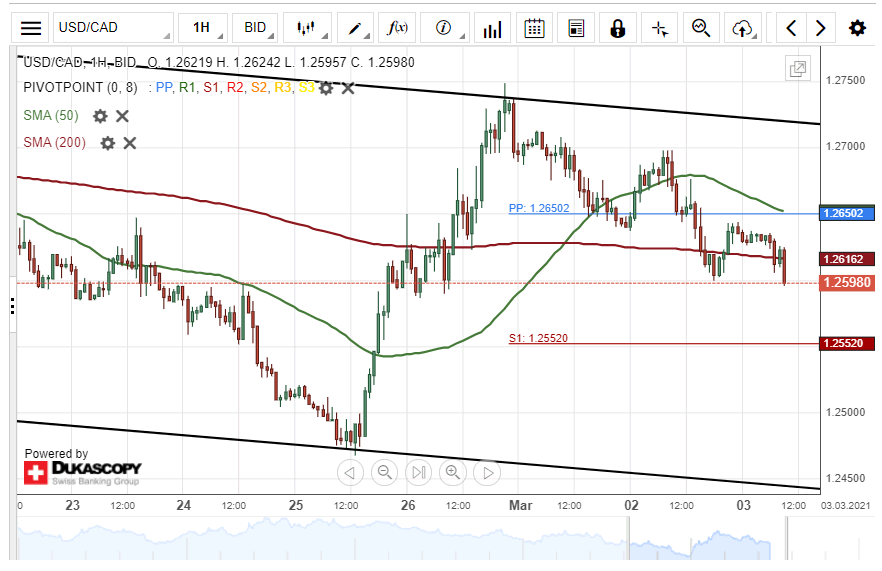
Task: Open the f(x) indicators menu
Action: [x=397, y=28]
